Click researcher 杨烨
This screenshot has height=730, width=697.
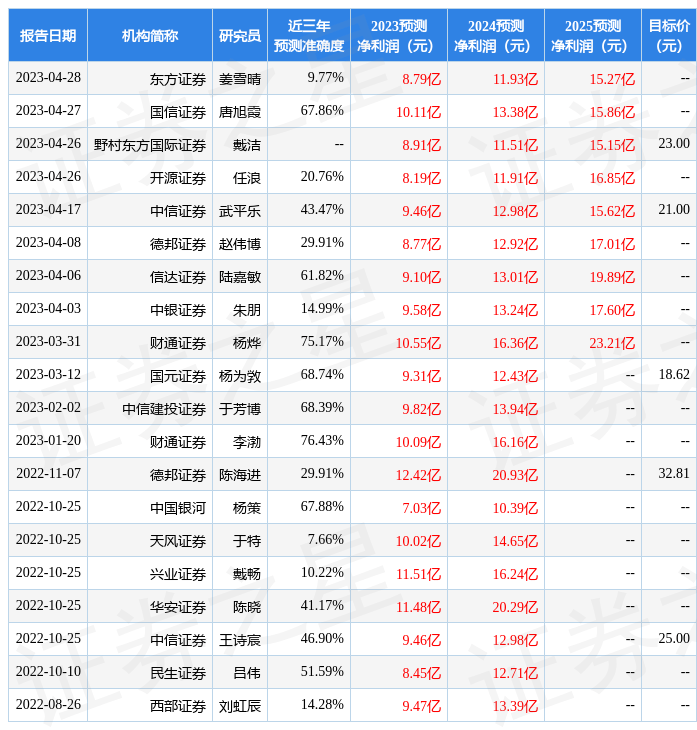pyautogui.click(x=246, y=343)
